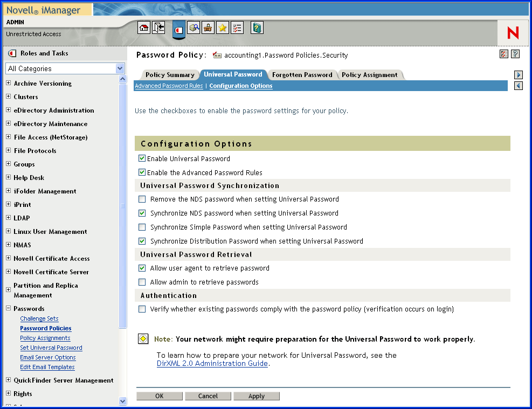Open the Policy Assignment tab
Image resolution: width=532 pixels, height=409 pixels.
click(x=369, y=74)
